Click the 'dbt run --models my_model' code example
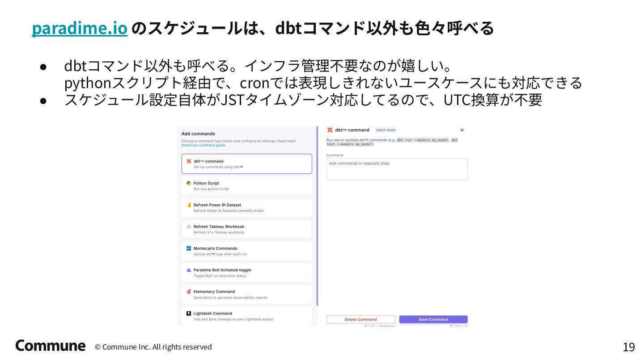This screenshot has height=362, width=644. (423, 140)
